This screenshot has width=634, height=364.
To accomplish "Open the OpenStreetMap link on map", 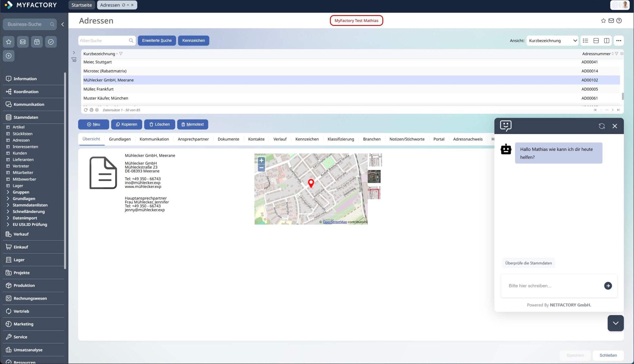I will (335, 222).
